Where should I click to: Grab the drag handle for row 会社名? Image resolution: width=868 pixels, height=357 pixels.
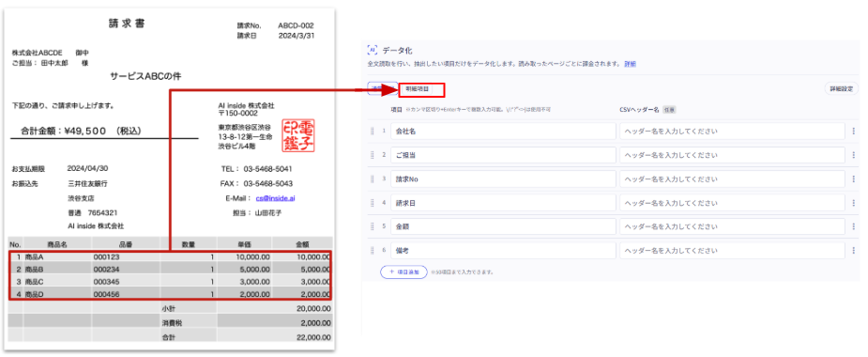(373, 132)
